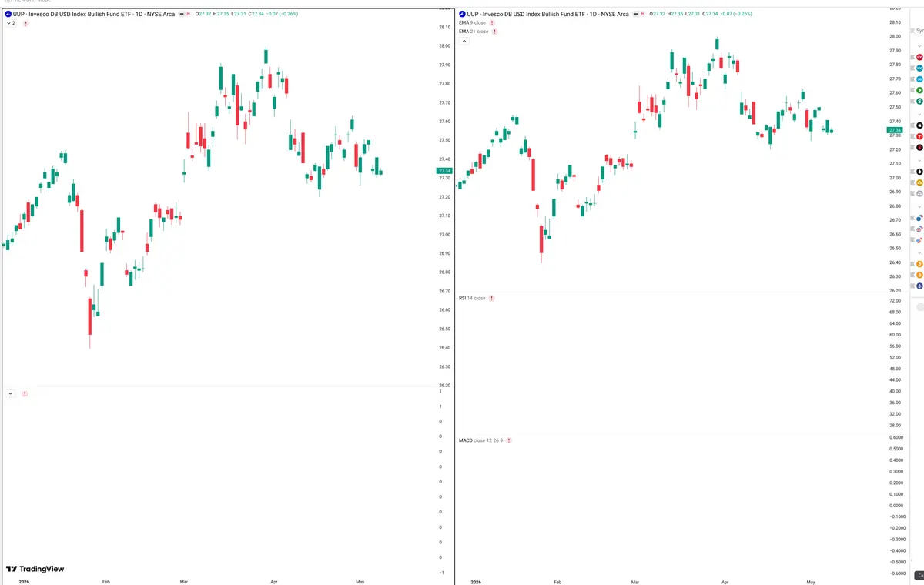Click the 72.00 level on RSI axis

click(x=896, y=301)
